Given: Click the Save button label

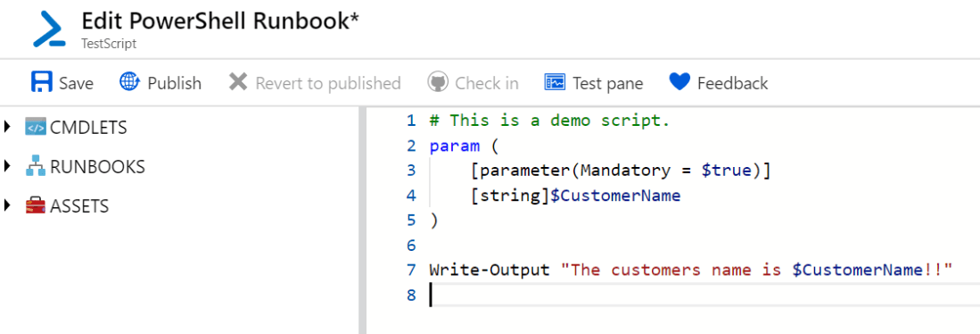Looking at the screenshot, I should (77, 83).
